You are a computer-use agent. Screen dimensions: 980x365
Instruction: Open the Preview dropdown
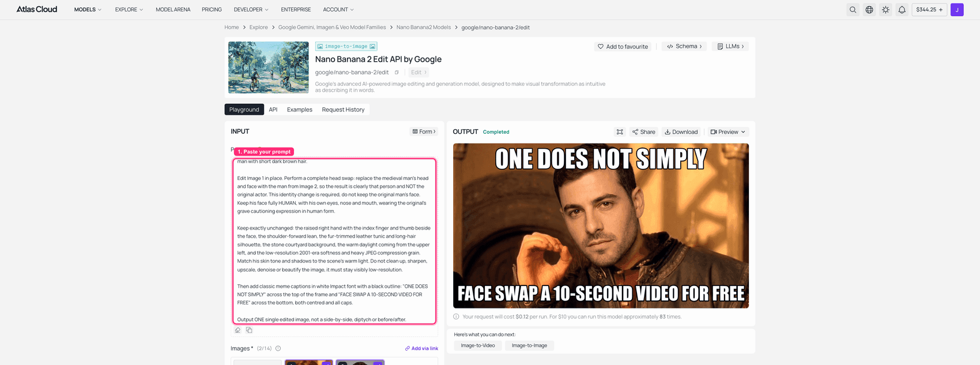[728, 132]
